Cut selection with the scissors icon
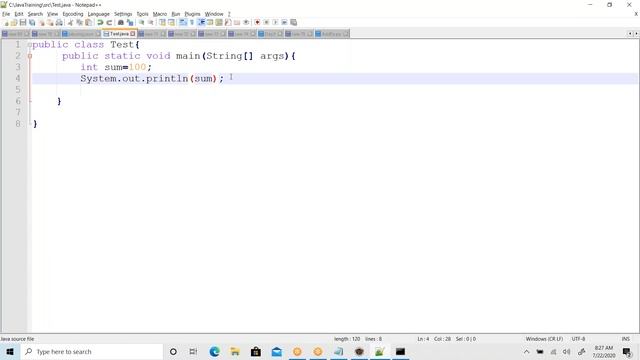 click(x=70, y=22)
